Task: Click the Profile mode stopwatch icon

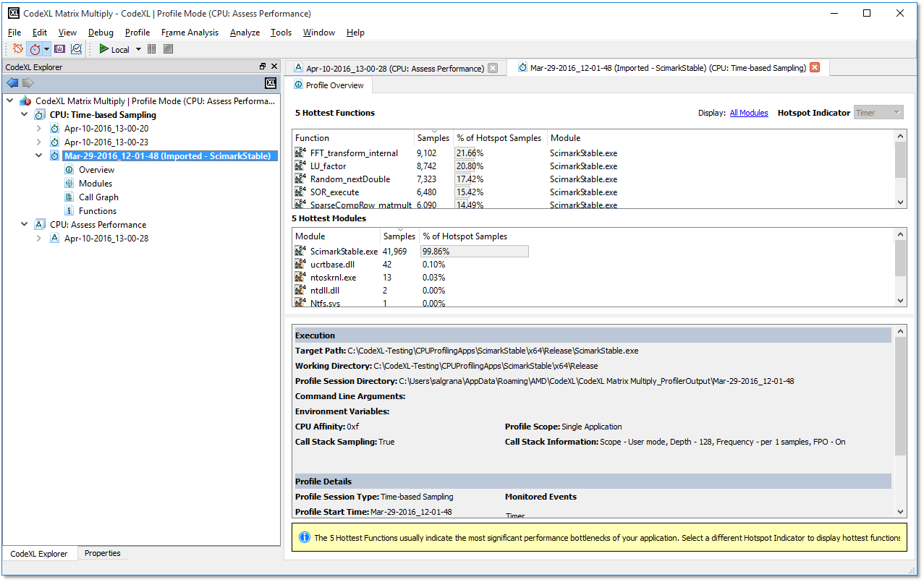Action: [35, 49]
